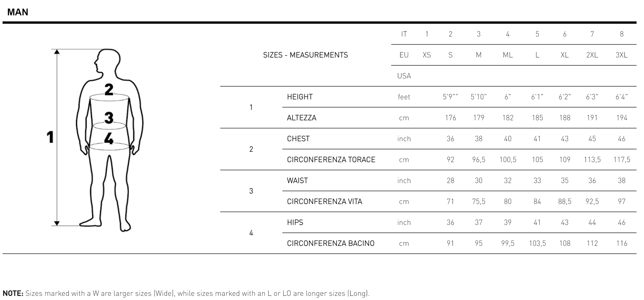Click the bold height number 1 beside the figure
644x300 pixels.
pos(50,137)
